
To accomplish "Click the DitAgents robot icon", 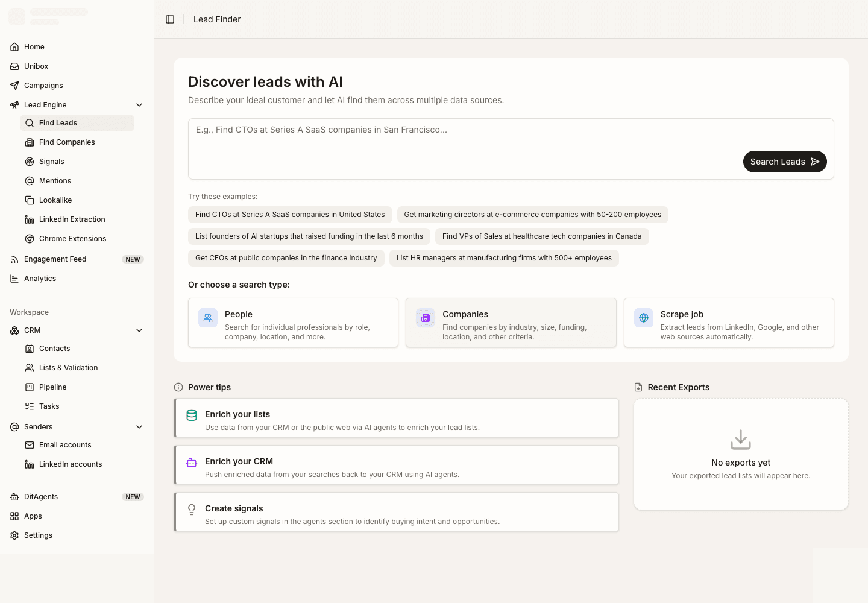I will click(x=14, y=497).
